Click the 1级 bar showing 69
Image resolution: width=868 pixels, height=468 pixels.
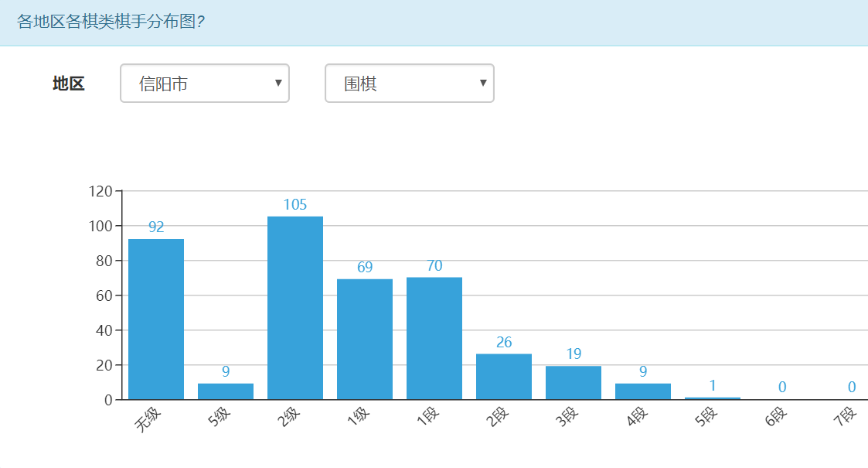[365, 339]
